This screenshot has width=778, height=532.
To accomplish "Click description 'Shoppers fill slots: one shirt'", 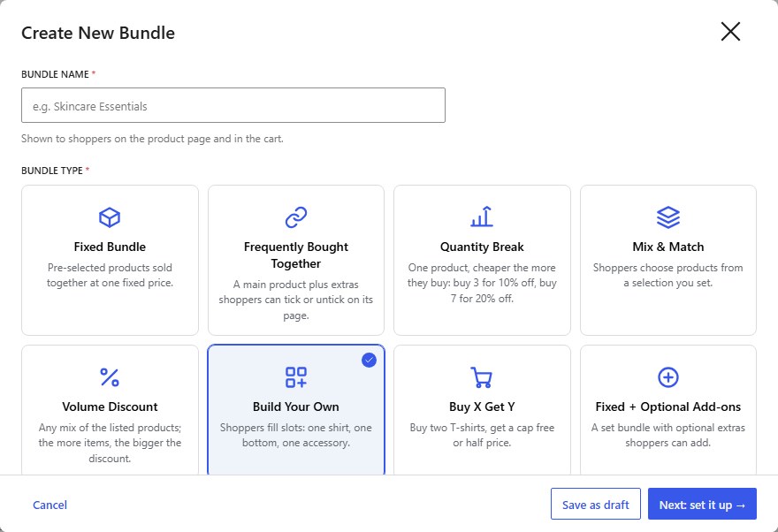I will pos(295,435).
